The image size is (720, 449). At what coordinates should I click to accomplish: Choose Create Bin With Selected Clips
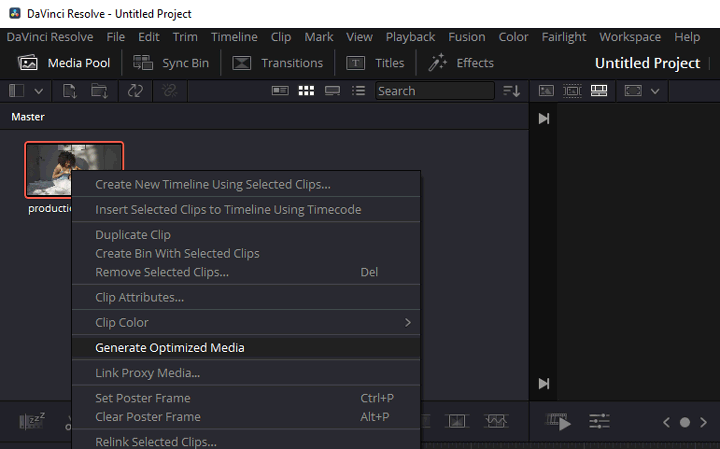point(246,253)
